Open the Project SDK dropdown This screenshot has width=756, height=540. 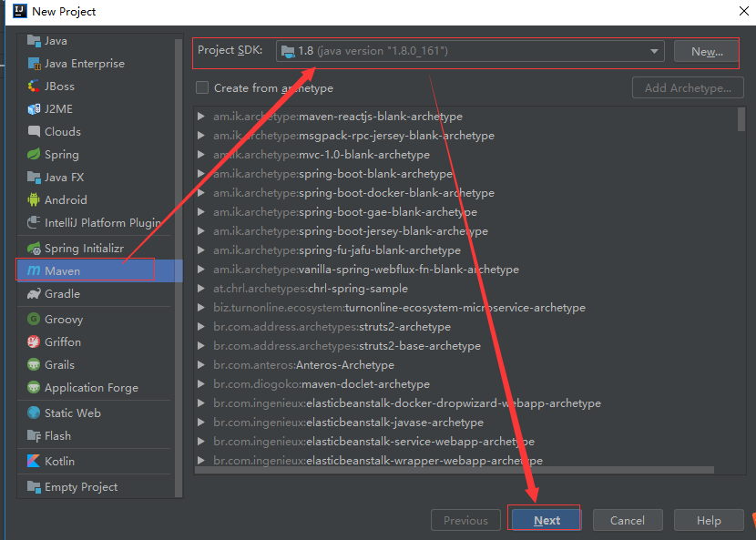pyautogui.click(x=470, y=51)
